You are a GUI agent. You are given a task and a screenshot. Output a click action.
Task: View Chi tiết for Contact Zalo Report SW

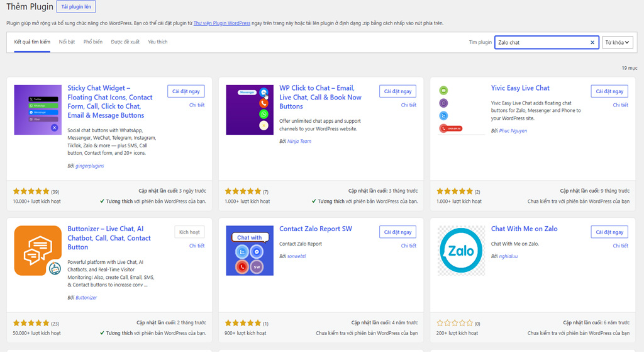409,246
